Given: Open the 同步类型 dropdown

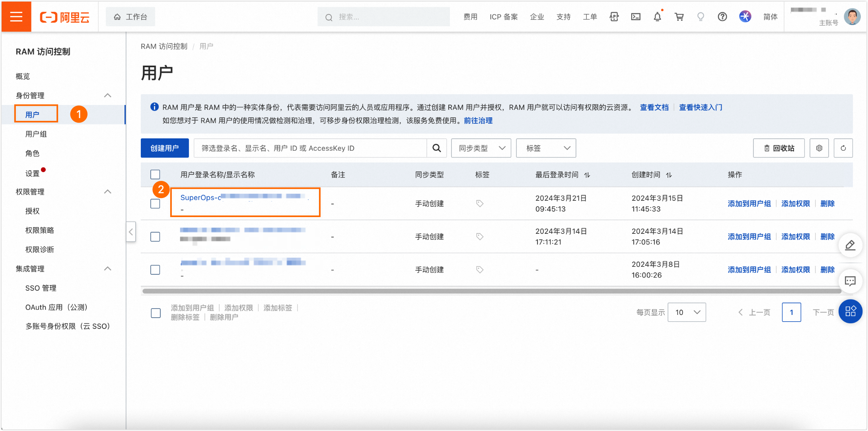Looking at the screenshot, I should 481,148.
